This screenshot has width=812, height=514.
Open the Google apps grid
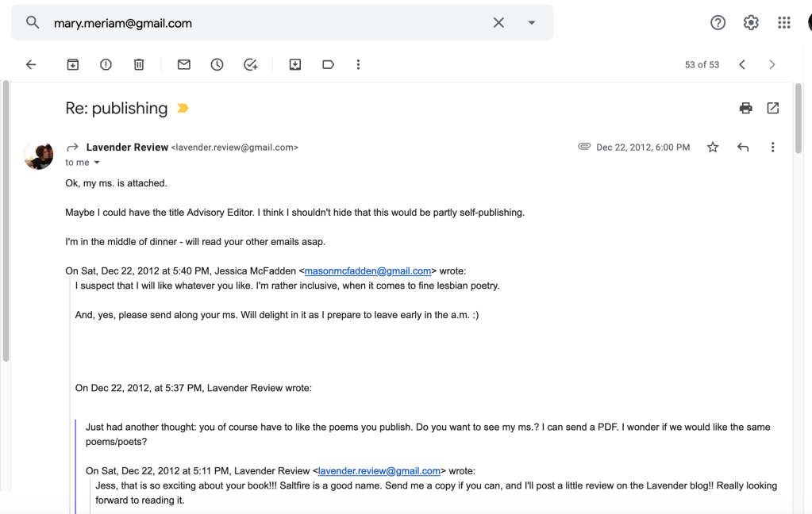(x=784, y=23)
